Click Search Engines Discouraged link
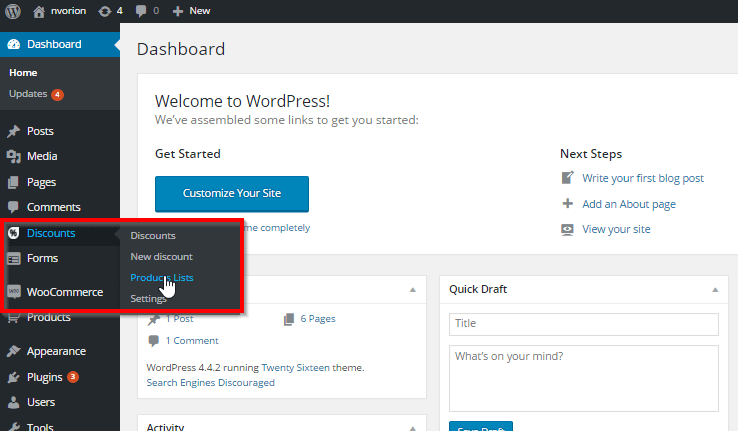Screen dimensions: 738x431 [210, 383]
